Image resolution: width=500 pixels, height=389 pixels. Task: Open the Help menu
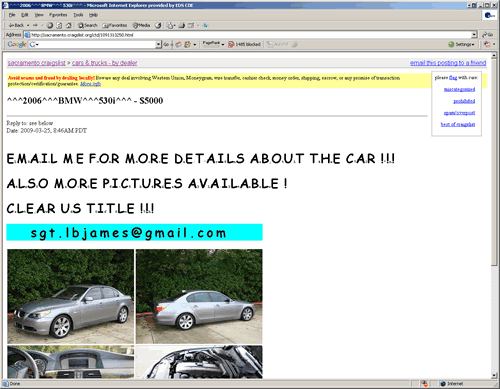tap(93, 15)
